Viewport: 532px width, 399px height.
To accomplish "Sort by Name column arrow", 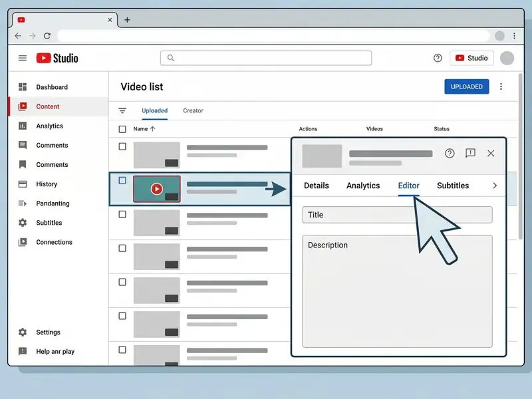I will [x=153, y=129].
